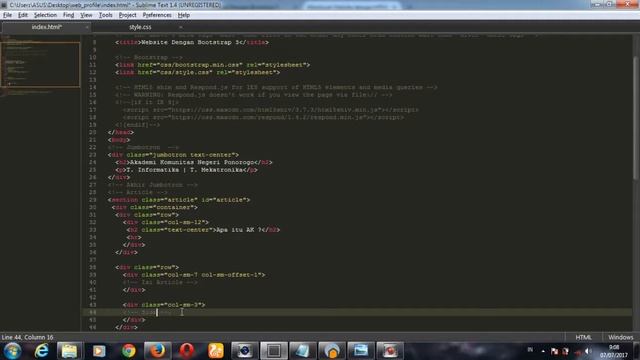Click the minimap code preview panel
The height and width of the screenshot is (360, 640).
(40, 64)
